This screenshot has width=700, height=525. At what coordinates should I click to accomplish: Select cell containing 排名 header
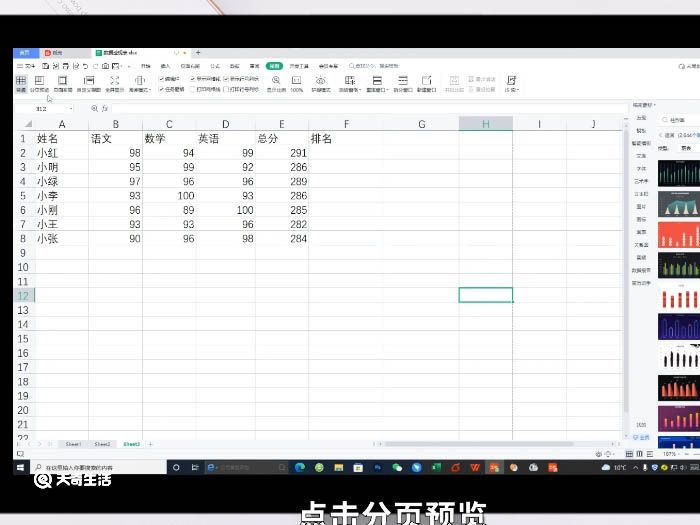[x=346, y=138]
